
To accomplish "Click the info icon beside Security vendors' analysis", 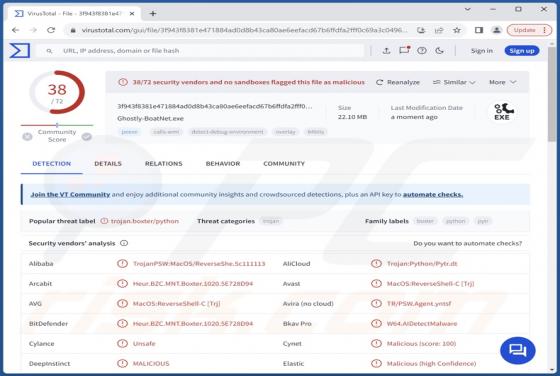I will point(124,243).
